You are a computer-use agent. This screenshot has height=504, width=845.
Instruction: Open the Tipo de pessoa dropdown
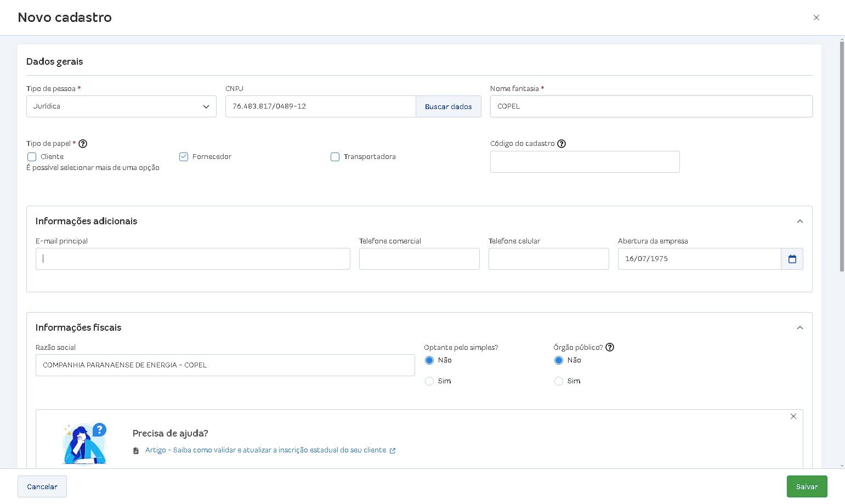coord(121,106)
